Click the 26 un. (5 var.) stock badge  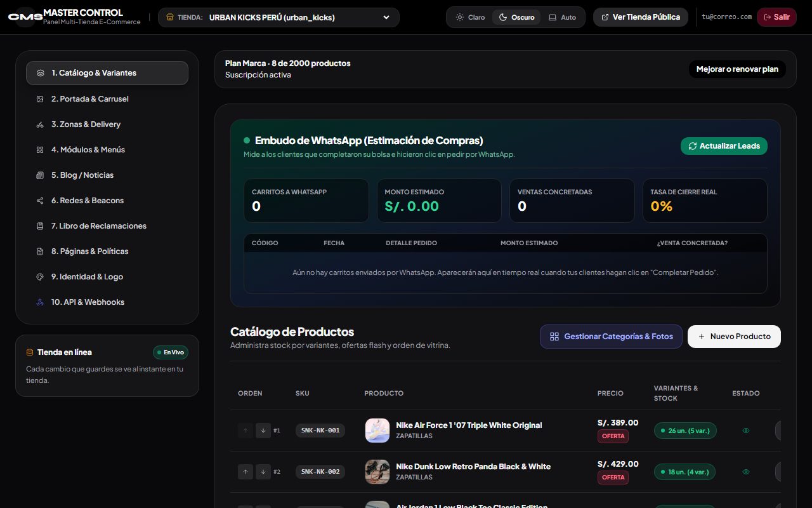pyautogui.click(x=685, y=431)
